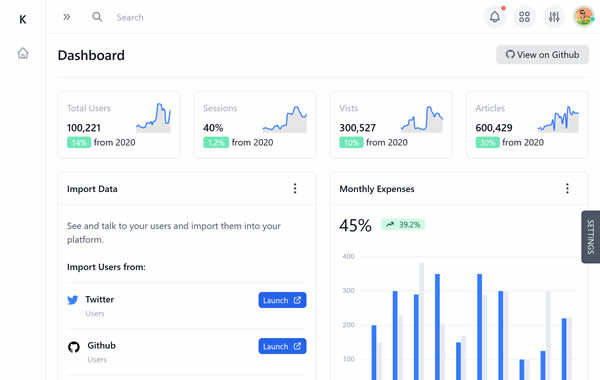Click the Sessions sparkline chart
600x380 pixels.
point(285,119)
